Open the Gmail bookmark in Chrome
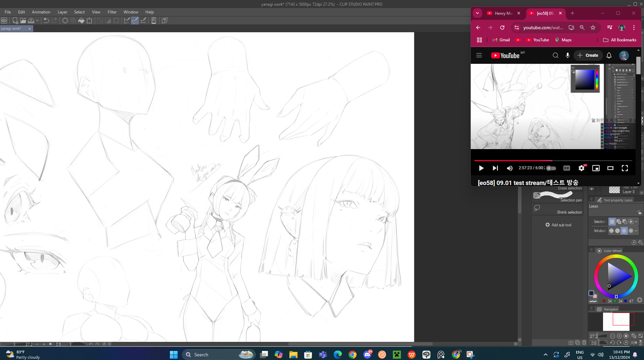The image size is (644, 360). pos(501,40)
